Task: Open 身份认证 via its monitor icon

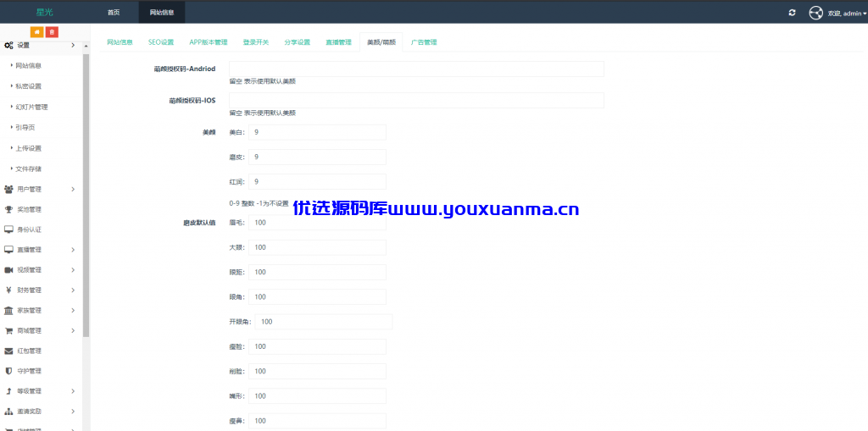Action: pyautogui.click(x=8, y=229)
